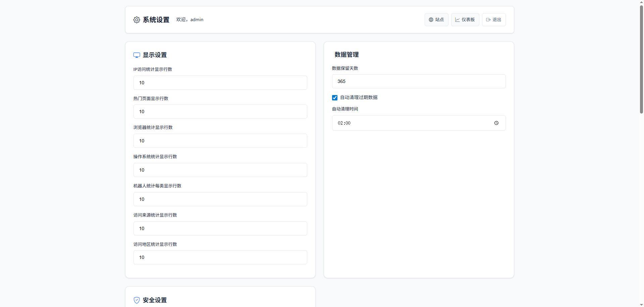
Task: Click the page vertical scrollbar thumb
Action: 641,59
